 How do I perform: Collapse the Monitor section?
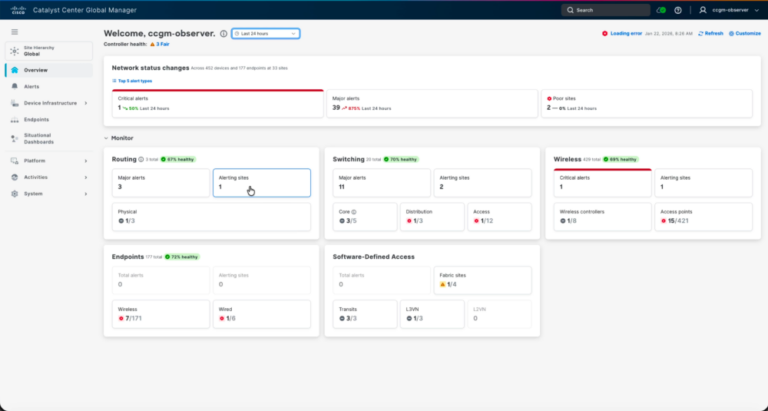click(x=107, y=137)
